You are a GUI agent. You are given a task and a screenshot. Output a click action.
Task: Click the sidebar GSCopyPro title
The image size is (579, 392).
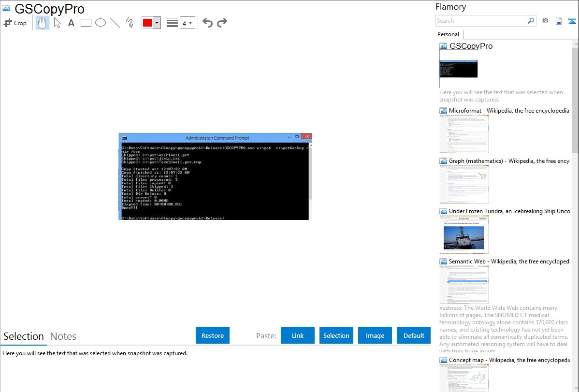471,46
